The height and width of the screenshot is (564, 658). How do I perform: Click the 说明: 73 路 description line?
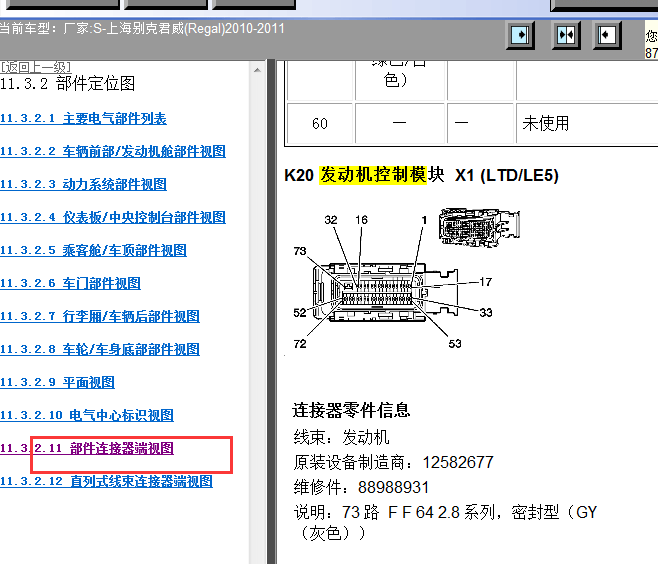click(445, 523)
